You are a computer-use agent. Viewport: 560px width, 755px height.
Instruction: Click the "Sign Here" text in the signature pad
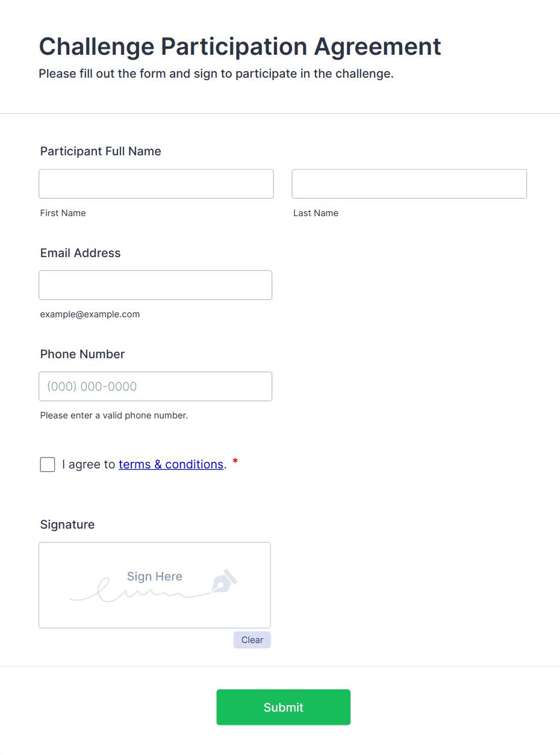click(154, 576)
